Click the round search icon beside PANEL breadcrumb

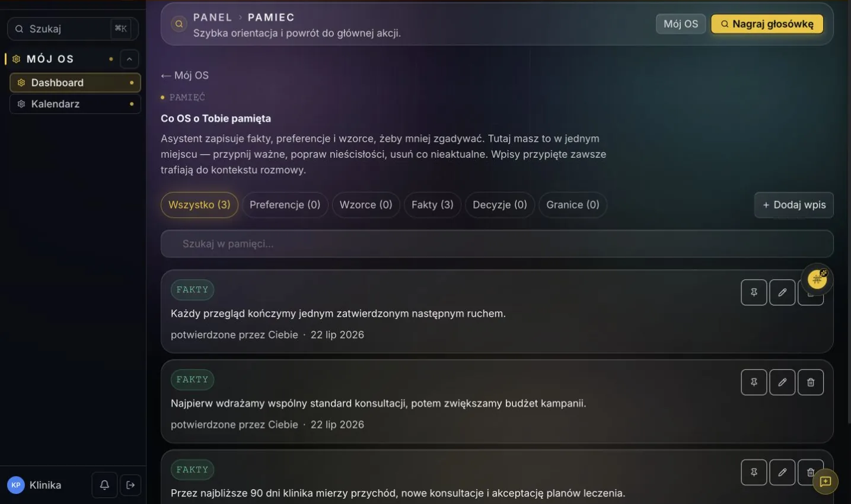point(179,24)
